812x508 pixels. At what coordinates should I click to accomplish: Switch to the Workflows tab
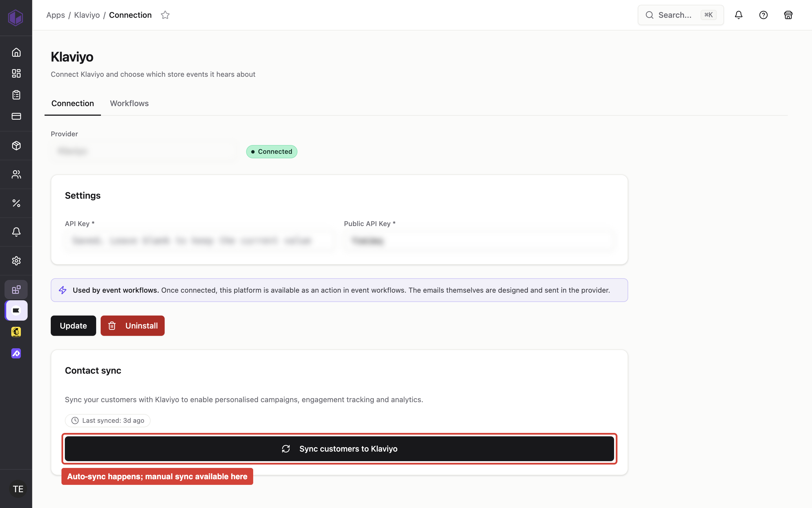pyautogui.click(x=129, y=104)
